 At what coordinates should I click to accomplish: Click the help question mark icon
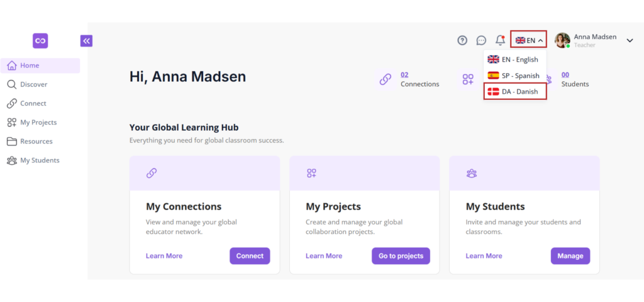(462, 40)
